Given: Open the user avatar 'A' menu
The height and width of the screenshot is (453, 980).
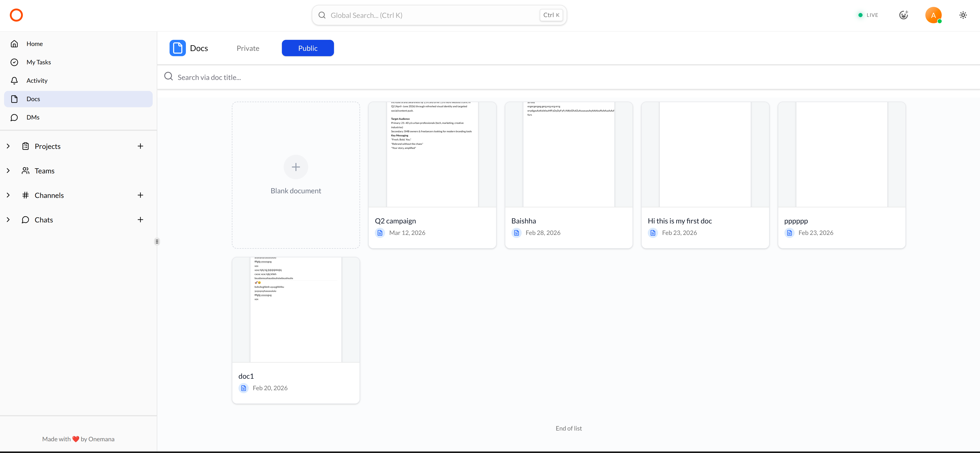Looking at the screenshot, I should [x=933, y=15].
